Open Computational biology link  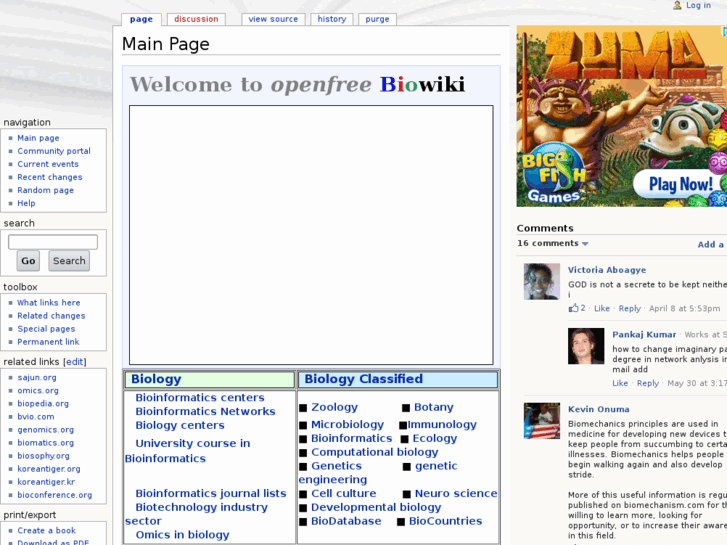tap(375, 452)
